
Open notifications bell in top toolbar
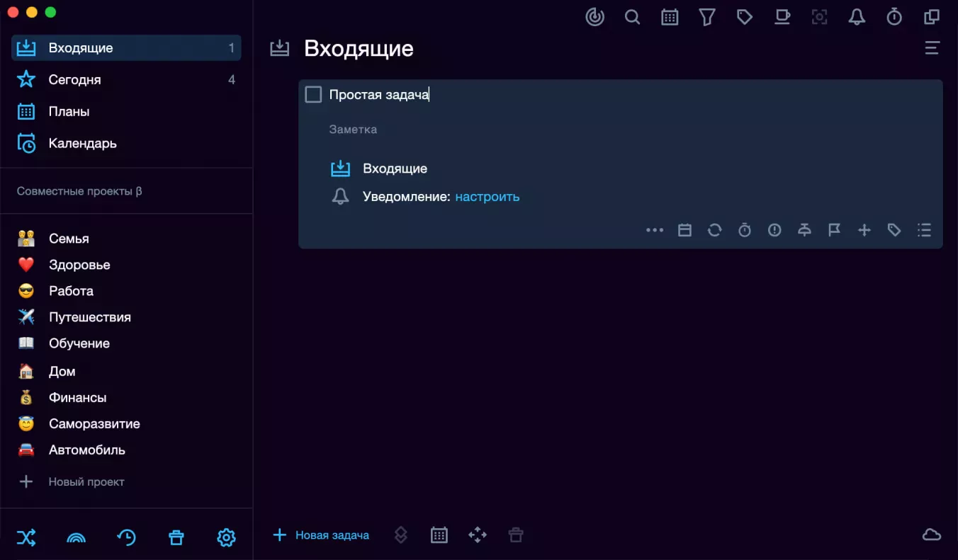[857, 17]
